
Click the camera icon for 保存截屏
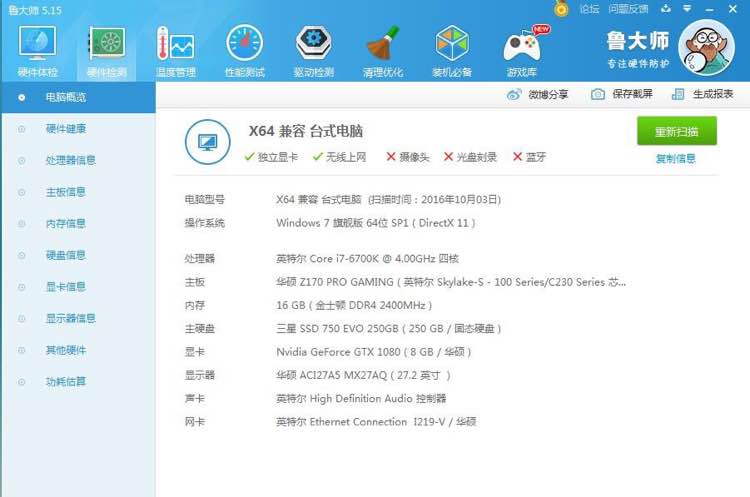[x=597, y=94]
